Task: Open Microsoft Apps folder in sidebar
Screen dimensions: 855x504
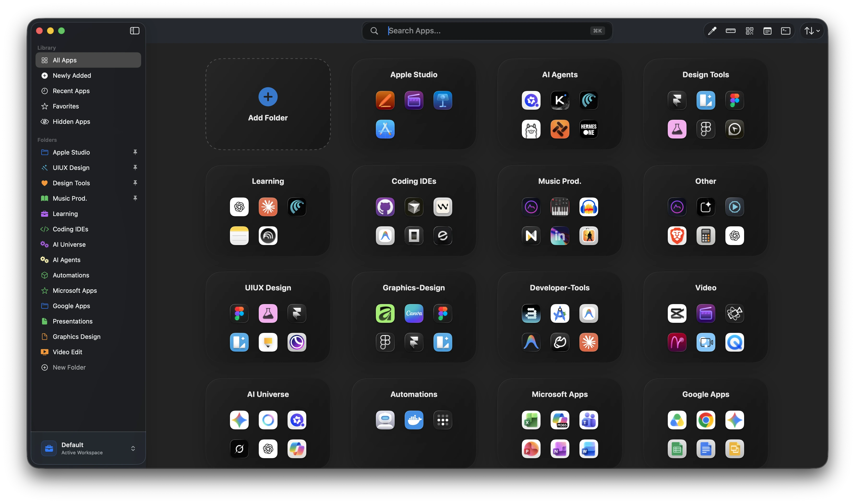Action: pyautogui.click(x=88, y=290)
